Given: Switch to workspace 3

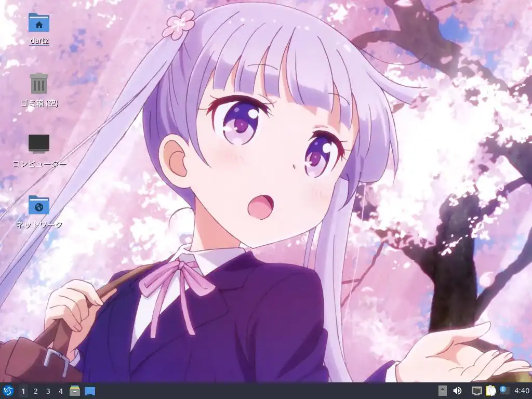Looking at the screenshot, I should pos(48,391).
